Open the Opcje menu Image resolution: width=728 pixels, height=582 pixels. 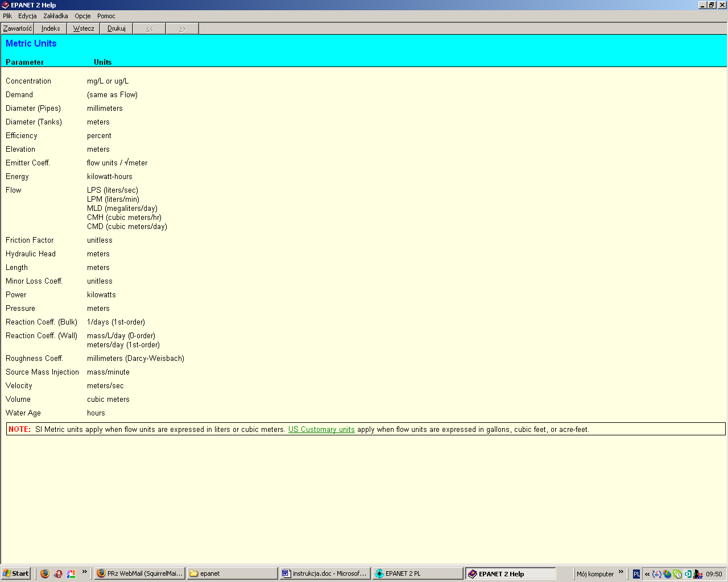(x=82, y=16)
